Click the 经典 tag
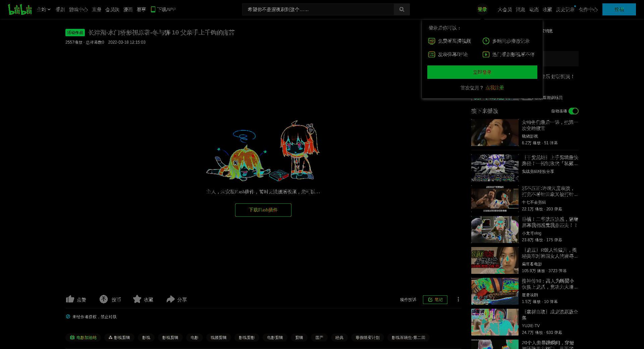Image resolution: width=644 pixels, height=349 pixels. [x=339, y=338]
